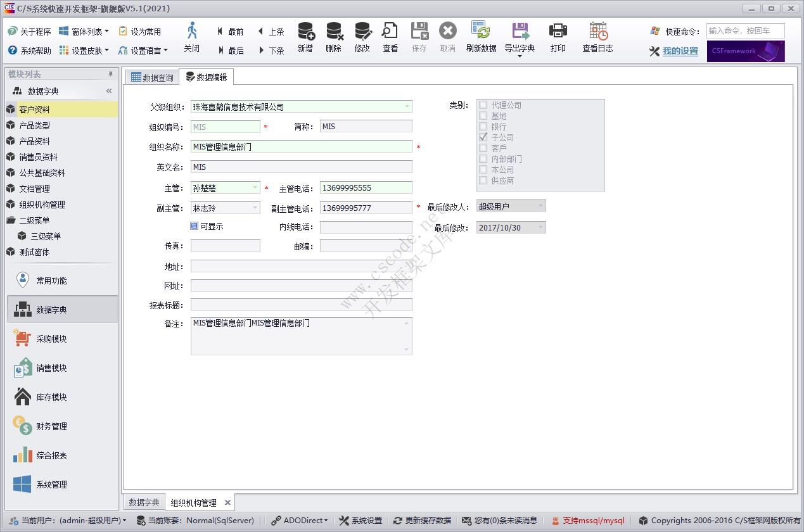This screenshot has height=532, width=804.
Task: Click inside the 快速命令 input box
Action: (x=744, y=30)
